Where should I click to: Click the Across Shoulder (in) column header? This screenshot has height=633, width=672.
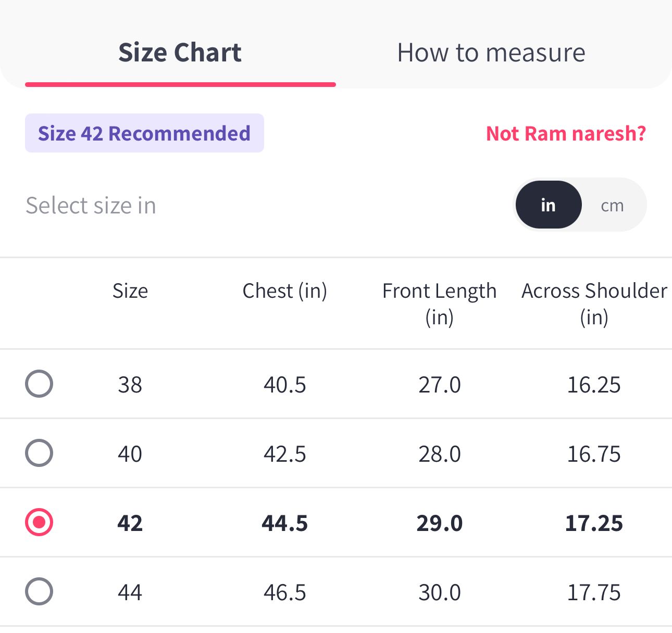(594, 303)
